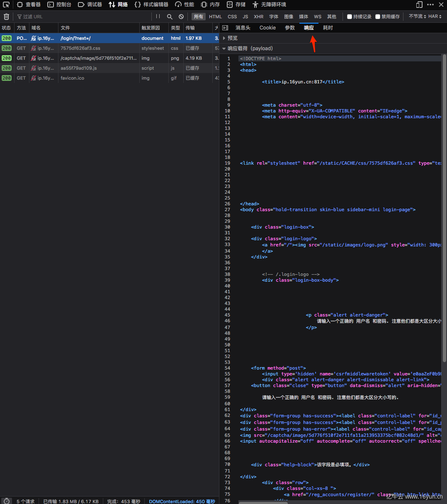Toggle the network details sidebar panel icon
This screenshot has height=504, width=447.
[x=225, y=28]
